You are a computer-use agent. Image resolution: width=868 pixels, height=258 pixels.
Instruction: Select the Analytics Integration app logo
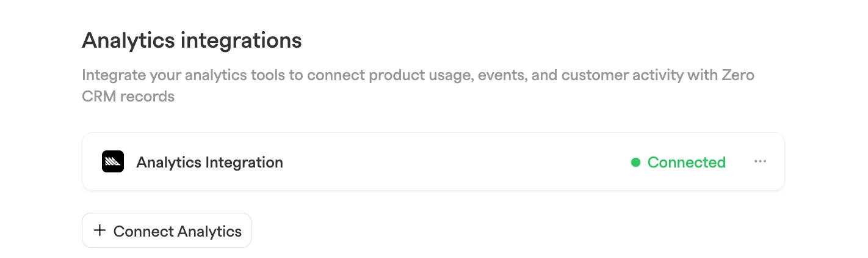pos(113,162)
